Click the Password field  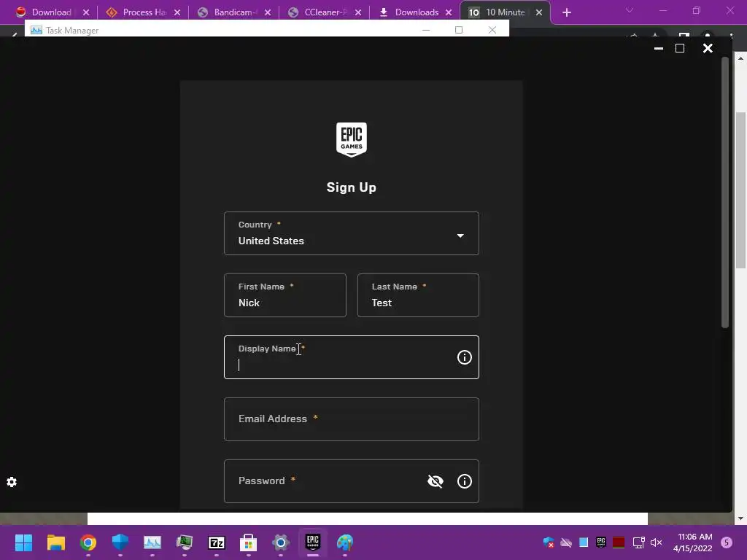352,481
